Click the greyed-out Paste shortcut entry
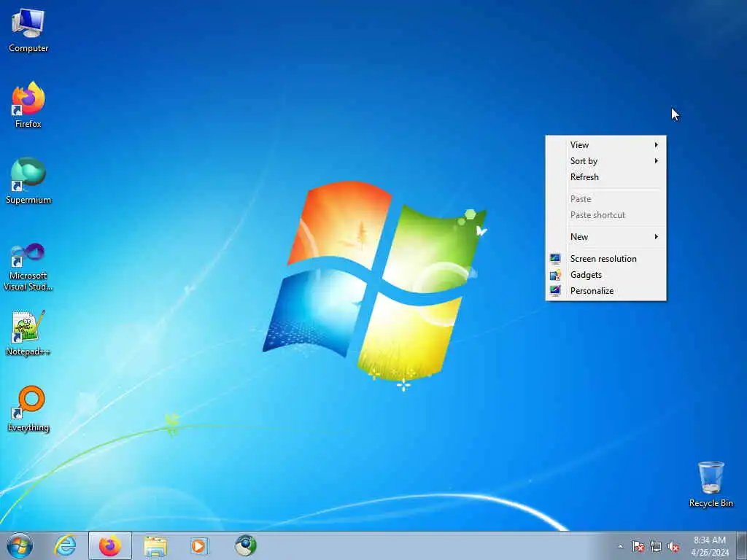Image resolution: width=747 pixels, height=560 pixels. click(606, 215)
